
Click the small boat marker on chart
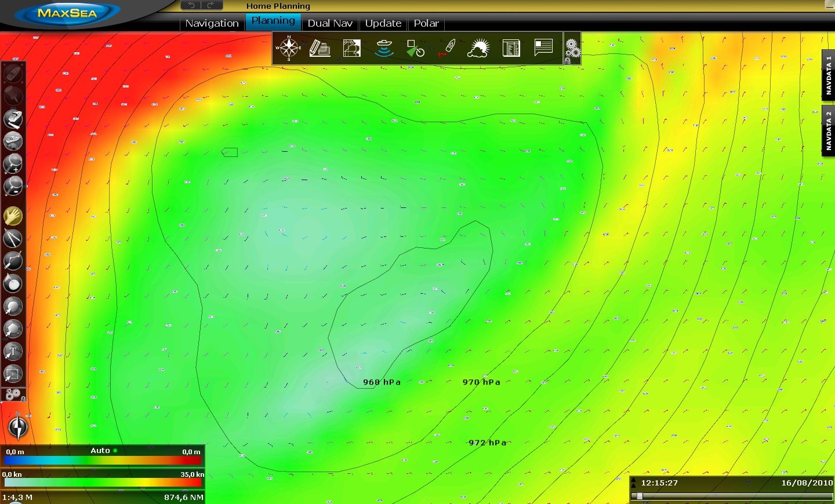(x=230, y=152)
